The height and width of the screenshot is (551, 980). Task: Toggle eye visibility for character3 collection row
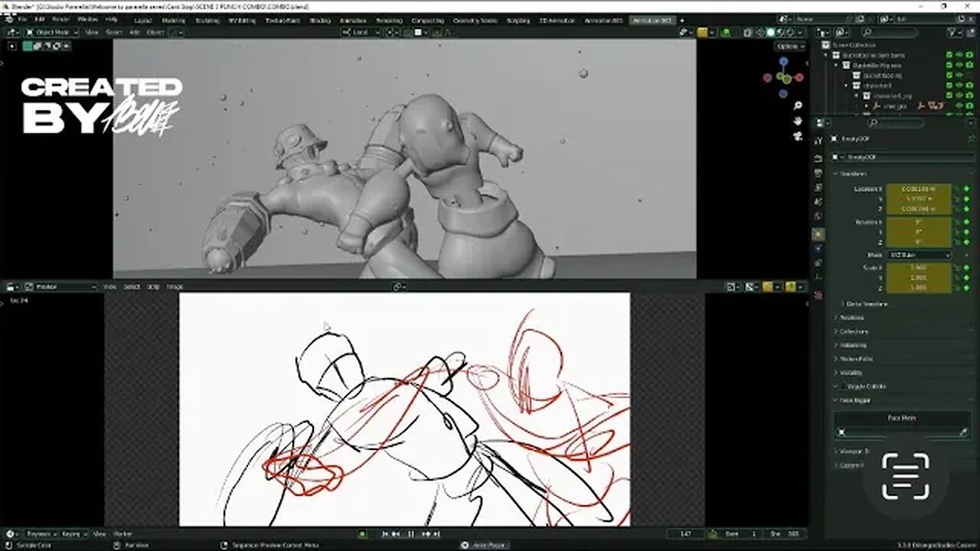(959, 86)
